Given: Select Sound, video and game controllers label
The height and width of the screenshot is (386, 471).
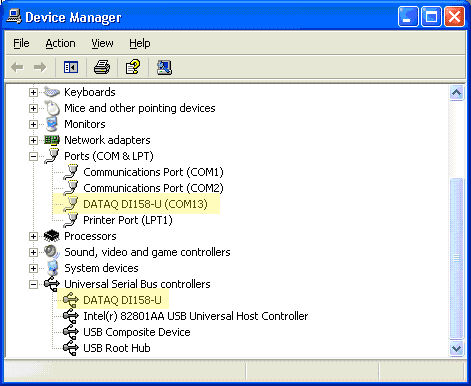Looking at the screenshot, I should pyautogui.click(x=147, y=252).
